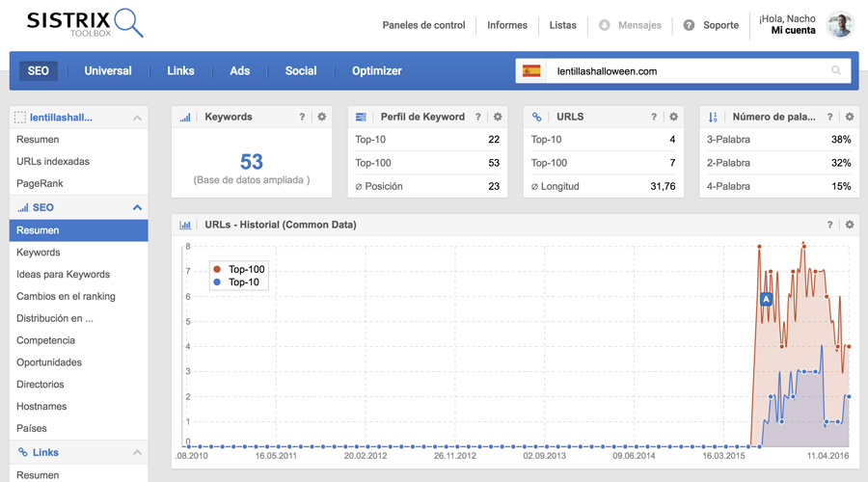Click the Top-100 row in Perfil de Keyword
Viewport: 868px width, 482px height.
pyautogui.click(x=427, y=163)
